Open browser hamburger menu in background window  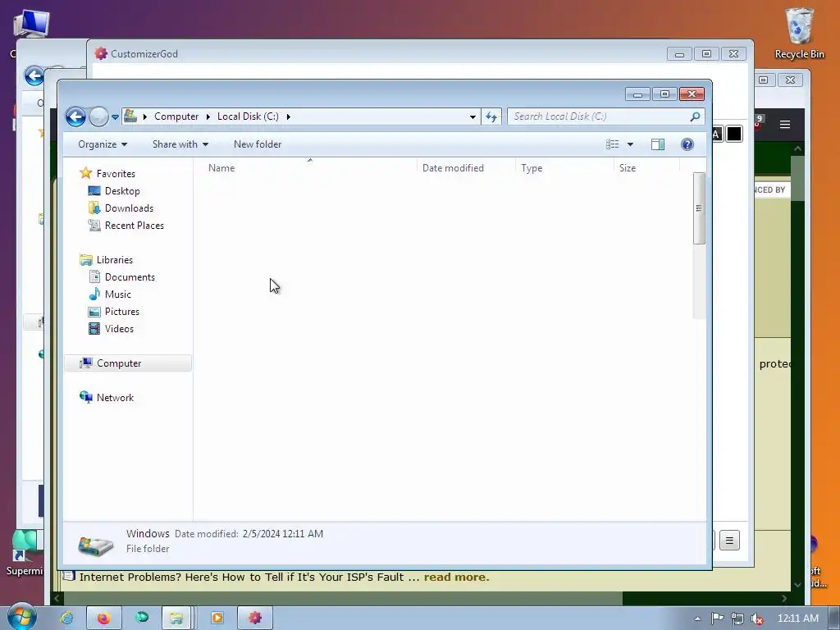(785, 125)
